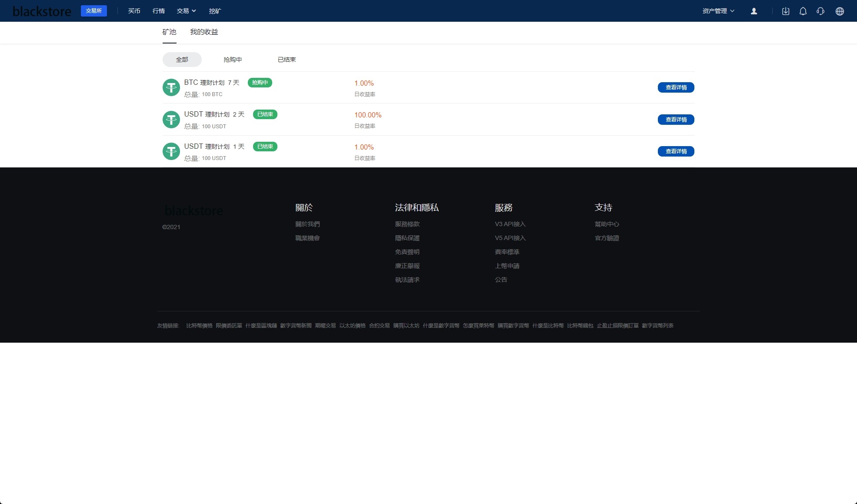
Task: Open 購買以太坊 friendly link
Action: (x=407, y=326)
